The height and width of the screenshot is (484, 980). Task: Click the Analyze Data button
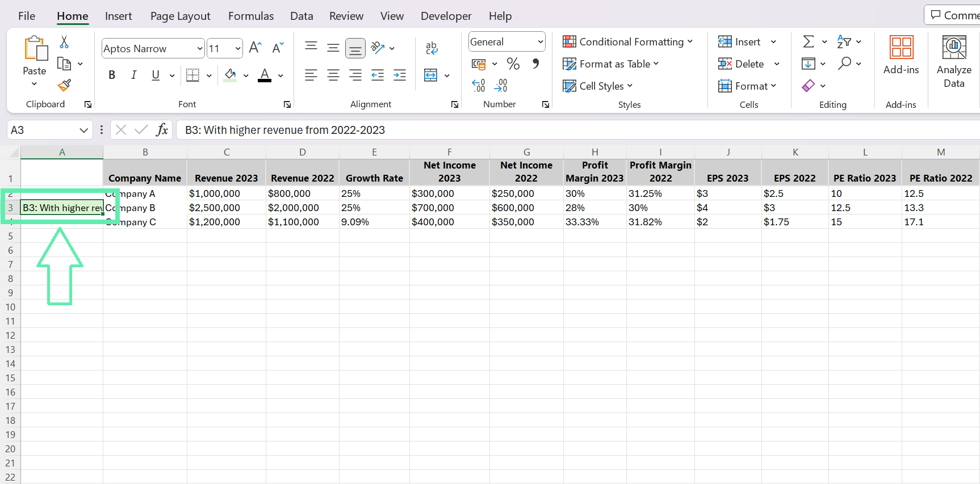(x=954, y=61)
